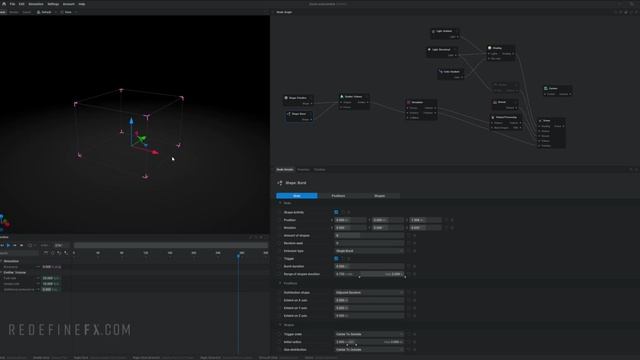
Task: Open the Distribution shape dropdown
Action: [369, 293]
